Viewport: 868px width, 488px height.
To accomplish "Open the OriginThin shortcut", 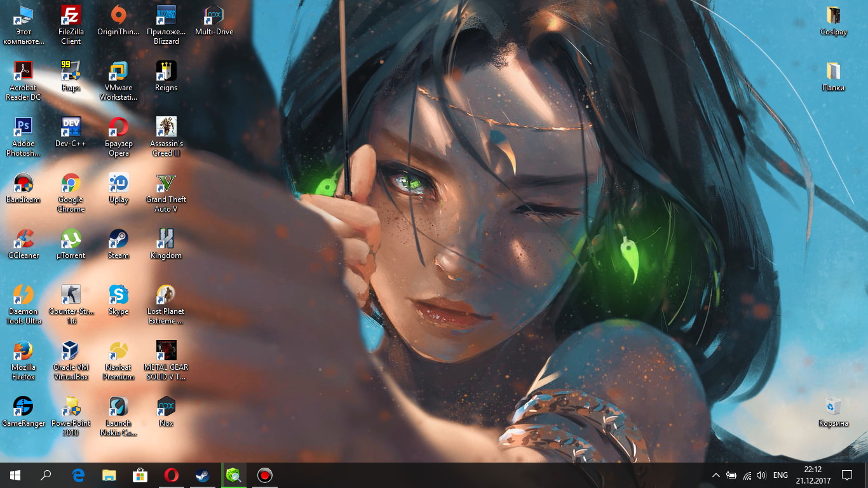I will point(119,21).
